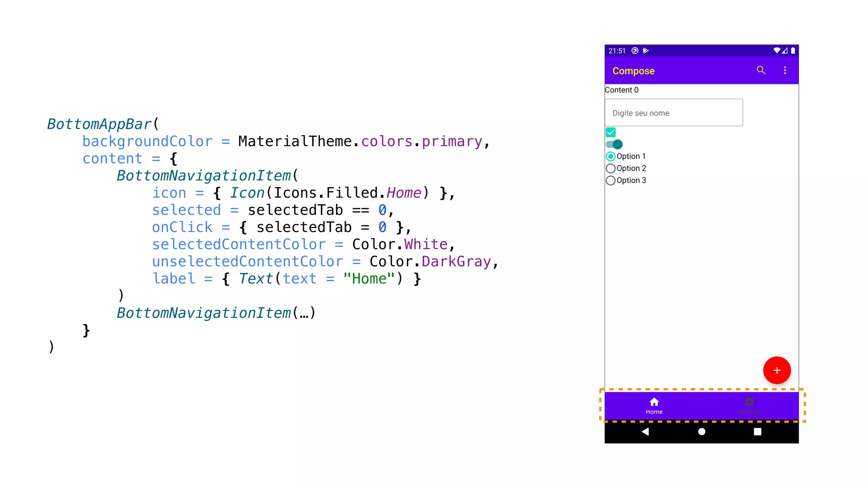This screenshot has width=868, height=488.
Task: Uncheck the teal checkbox
Action: (610, 133)
